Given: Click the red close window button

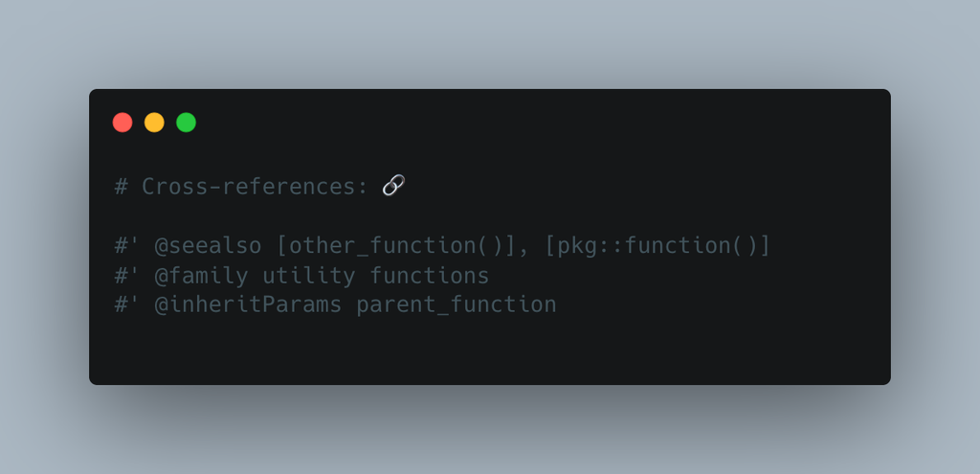Looking at the screenshot, I should coord(122,123).
